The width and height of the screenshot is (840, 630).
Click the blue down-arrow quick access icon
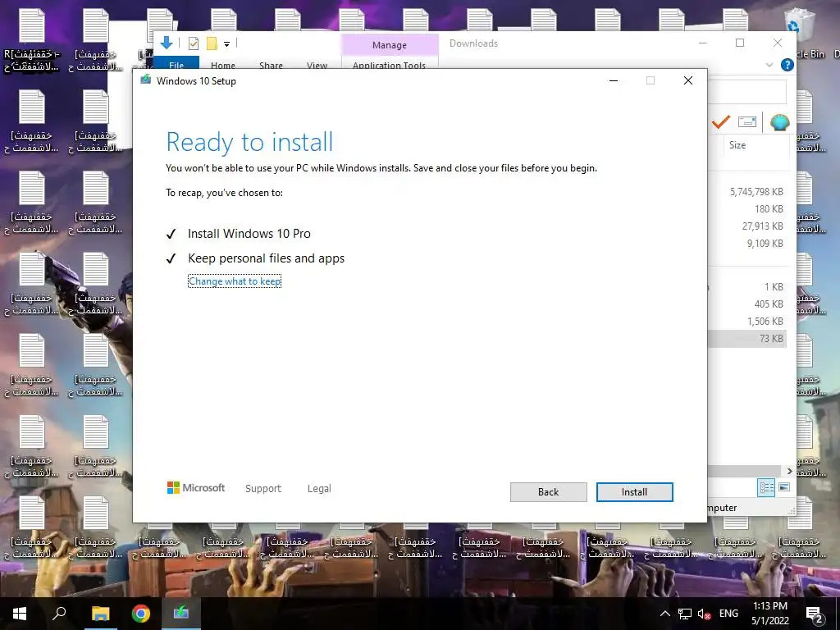166,43
